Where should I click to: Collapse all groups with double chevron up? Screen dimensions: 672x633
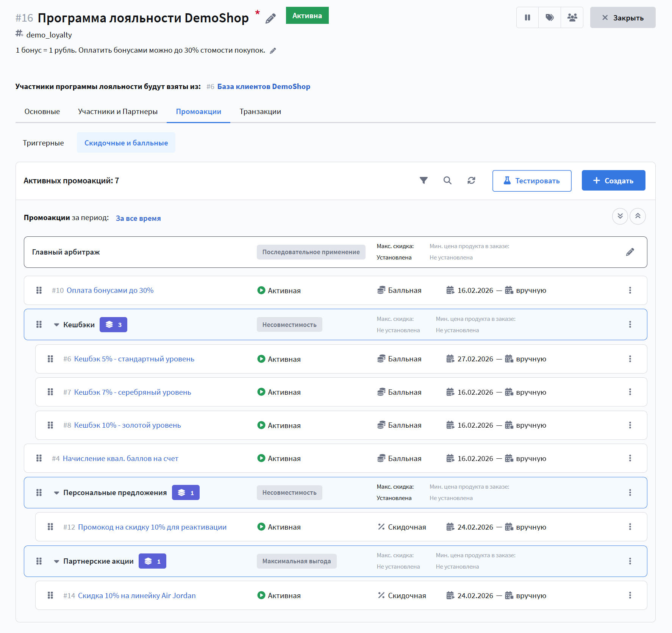(x=638, y=216)
